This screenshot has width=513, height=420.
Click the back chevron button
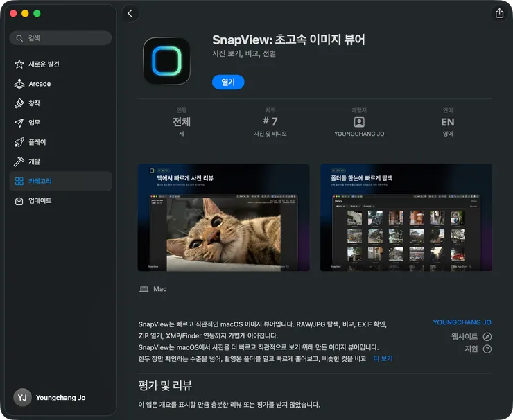click(130, 13)
